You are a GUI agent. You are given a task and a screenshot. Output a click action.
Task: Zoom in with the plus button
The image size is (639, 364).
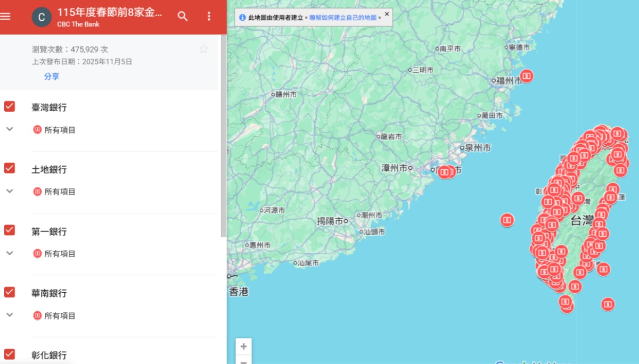pos(243,346)
